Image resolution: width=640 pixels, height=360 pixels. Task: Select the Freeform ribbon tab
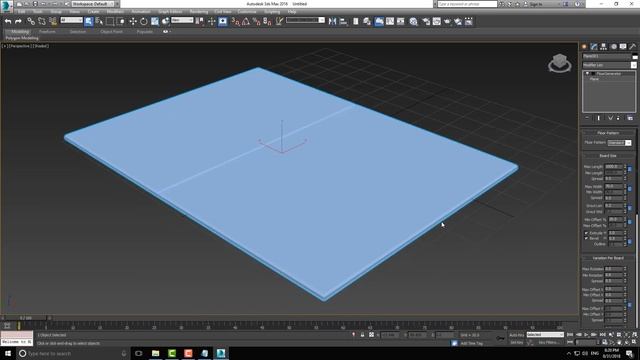click(47, 31)
